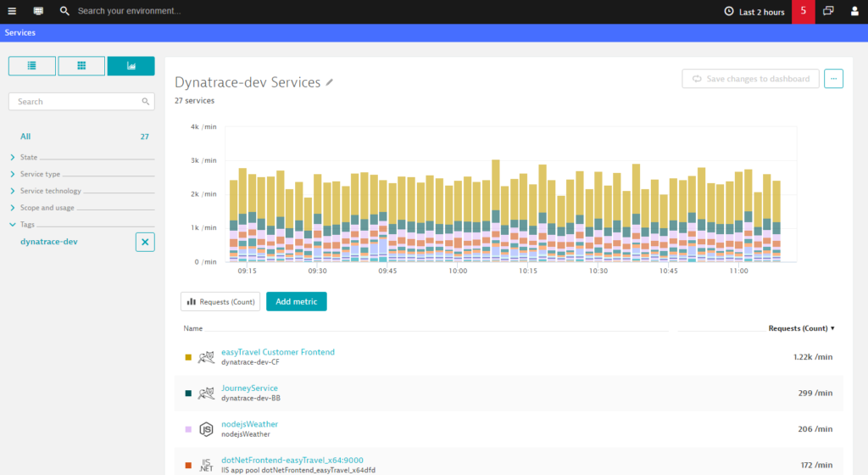
Task: Click the clock icon for Last 2 hours
Action: 729,12
